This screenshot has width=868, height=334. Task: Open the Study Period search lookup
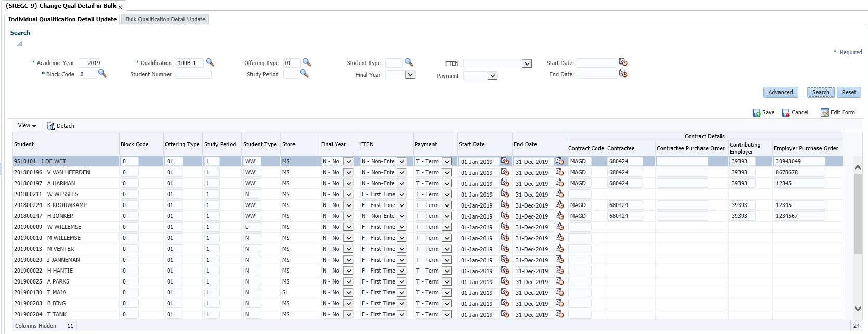(304, 74)
